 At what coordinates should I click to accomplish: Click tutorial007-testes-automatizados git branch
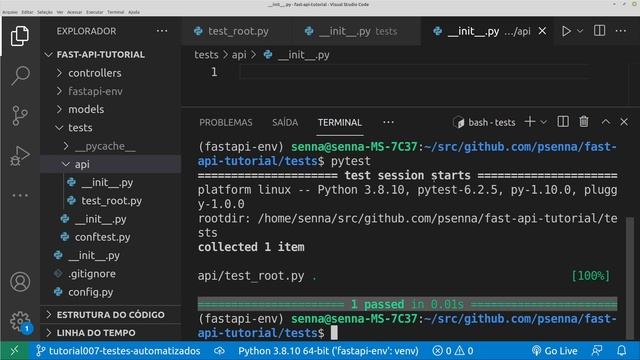(119, 351)
